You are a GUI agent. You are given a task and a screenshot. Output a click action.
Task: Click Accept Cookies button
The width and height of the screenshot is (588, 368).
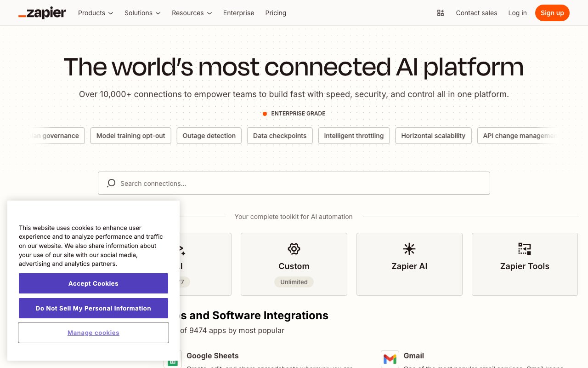[x=93, y=283]
